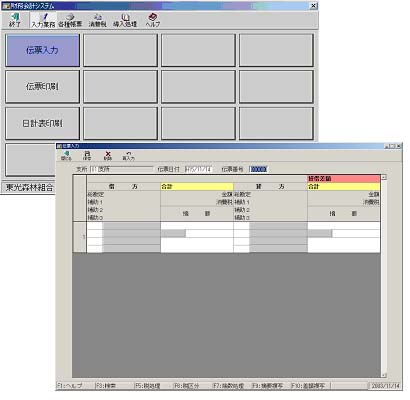
Task: Click the 終了 exit toolbar icon
Action: coord(15,20)
